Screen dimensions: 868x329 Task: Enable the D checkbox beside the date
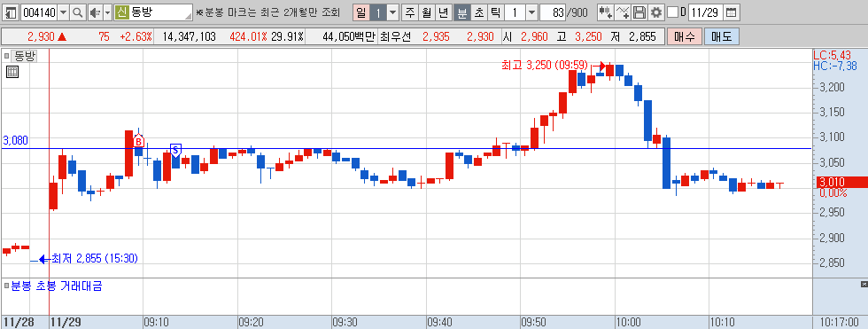(x=672, y=12)
